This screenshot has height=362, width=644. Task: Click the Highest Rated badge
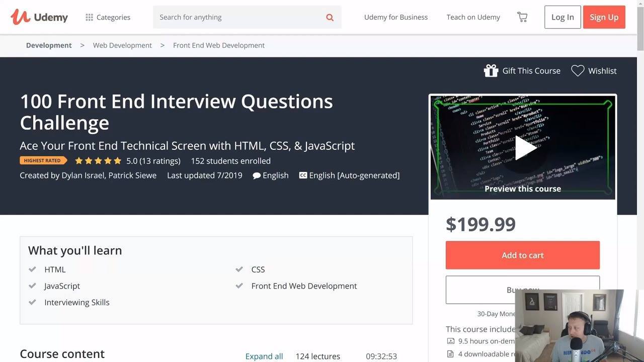(43, 161)
